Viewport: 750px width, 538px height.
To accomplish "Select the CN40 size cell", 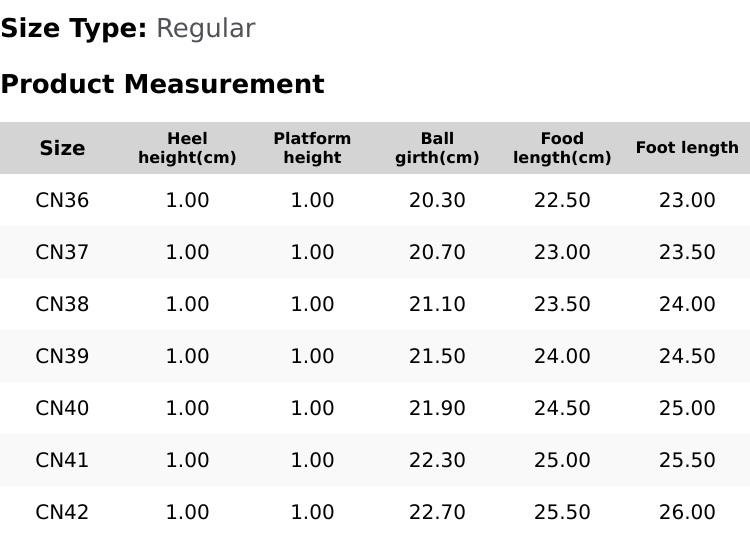I will pos(62,408).
